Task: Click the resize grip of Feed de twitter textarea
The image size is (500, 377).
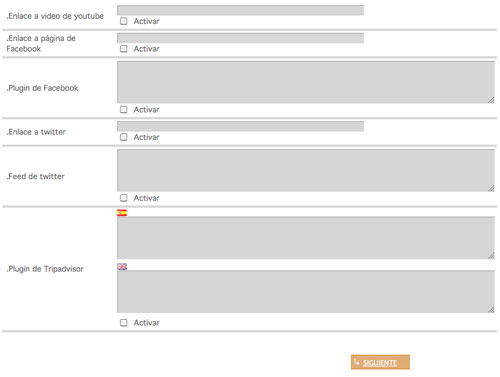Action: pyautogui.click(x=491, y=188)
